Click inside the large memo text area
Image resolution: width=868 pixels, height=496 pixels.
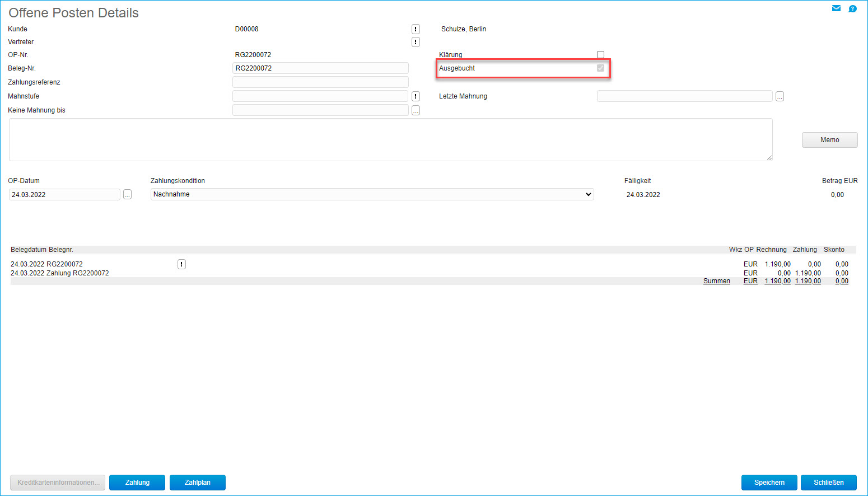click(390, 140)
